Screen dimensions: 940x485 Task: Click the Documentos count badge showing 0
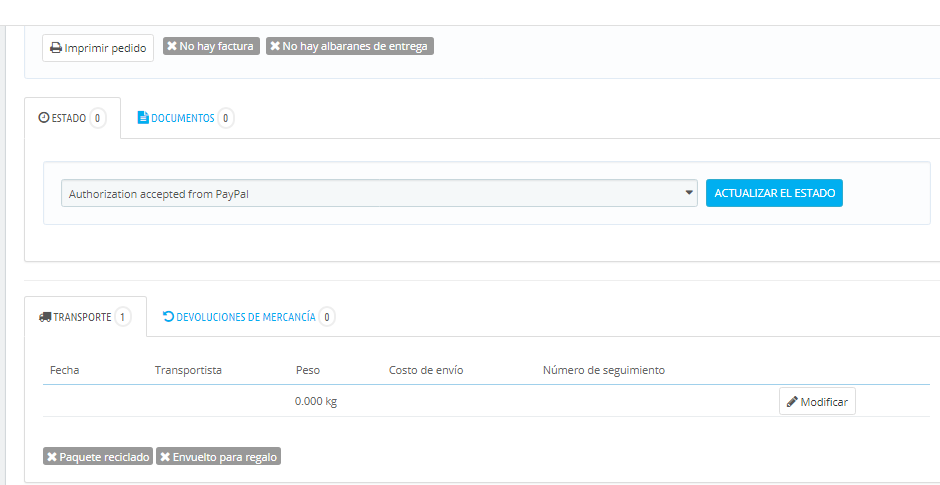pyautogui.click(x=225, y=118)
